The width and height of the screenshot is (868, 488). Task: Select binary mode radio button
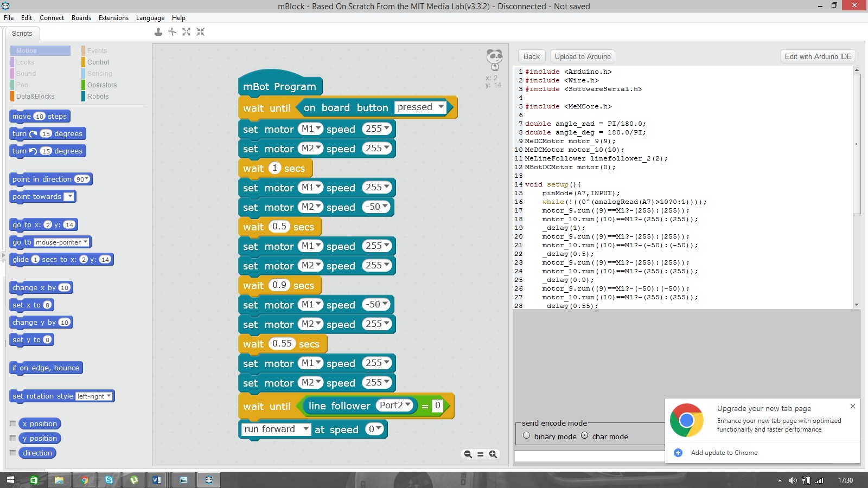(526, 435)
